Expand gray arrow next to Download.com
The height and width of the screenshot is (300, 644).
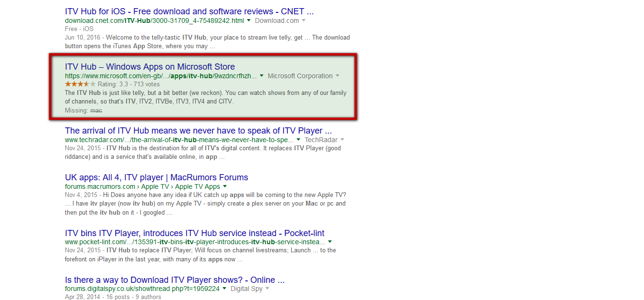(304, 21)
